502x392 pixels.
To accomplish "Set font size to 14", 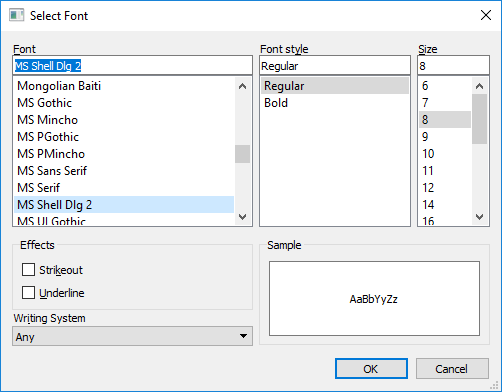I will coord(445,205).
